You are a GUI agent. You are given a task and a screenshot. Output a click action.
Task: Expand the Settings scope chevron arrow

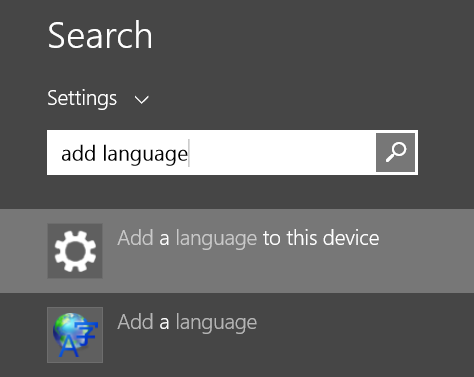coord(141,100)
